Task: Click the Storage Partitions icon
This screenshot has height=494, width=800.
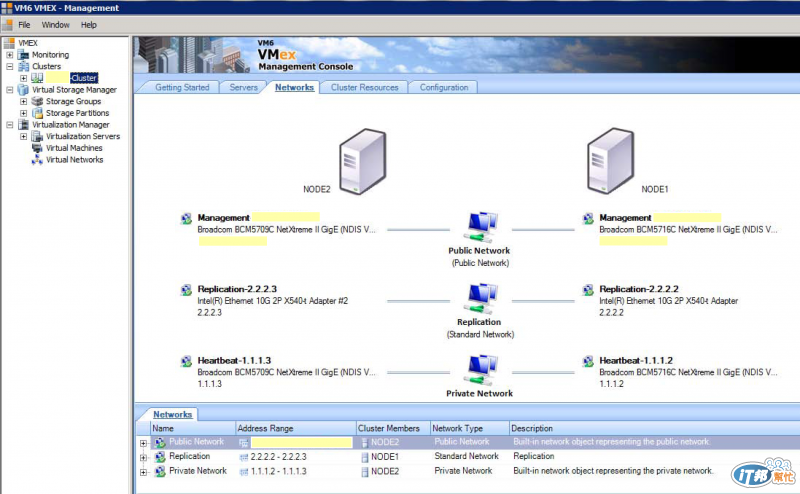Action: (x=37, y=113)
